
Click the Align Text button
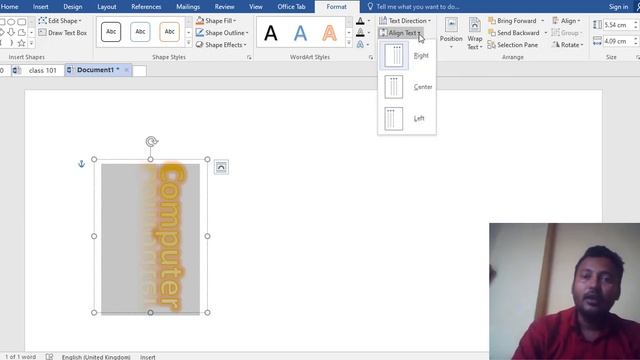(400, 33)
